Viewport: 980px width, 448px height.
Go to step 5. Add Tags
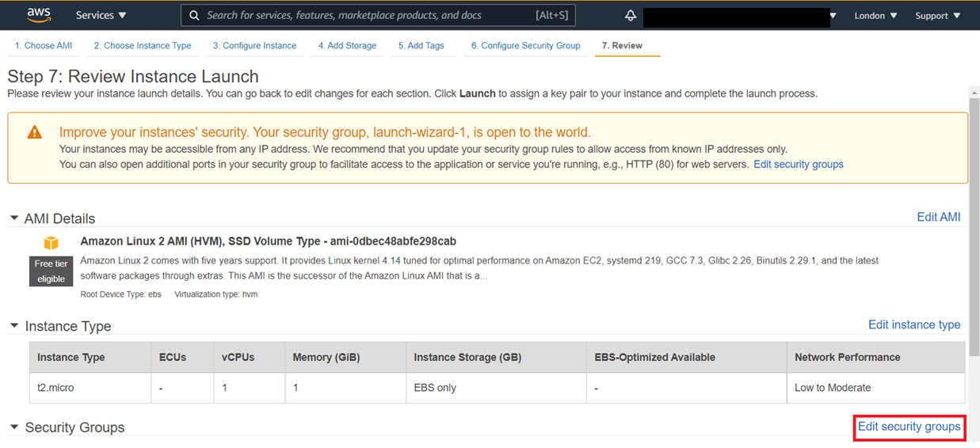pyautogui.click(x=421, y=46)
